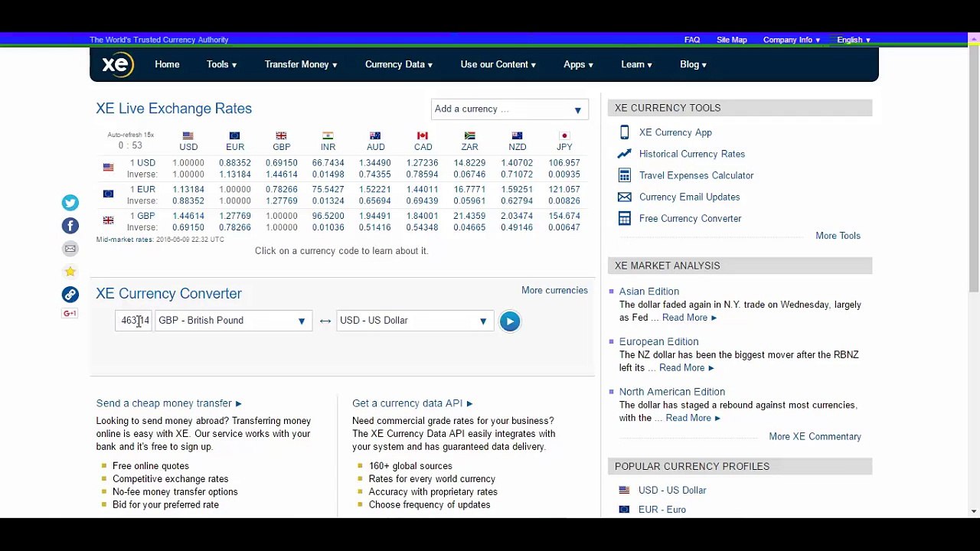Share with Google+1 icon
The width and height of the screenshot is (980, 551).
tap(70, 313)
